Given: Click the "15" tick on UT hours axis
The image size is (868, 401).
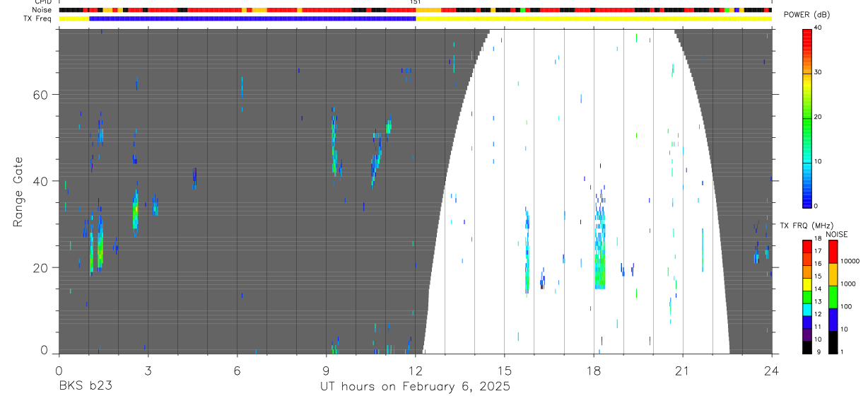Looking at the screenshot, I should pos(504,370).
